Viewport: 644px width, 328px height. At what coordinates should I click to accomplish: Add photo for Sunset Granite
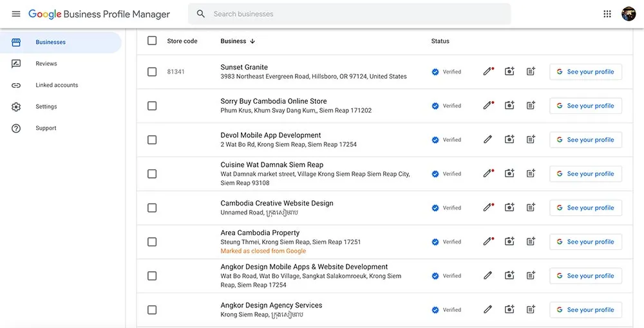[x=509, y=72]
